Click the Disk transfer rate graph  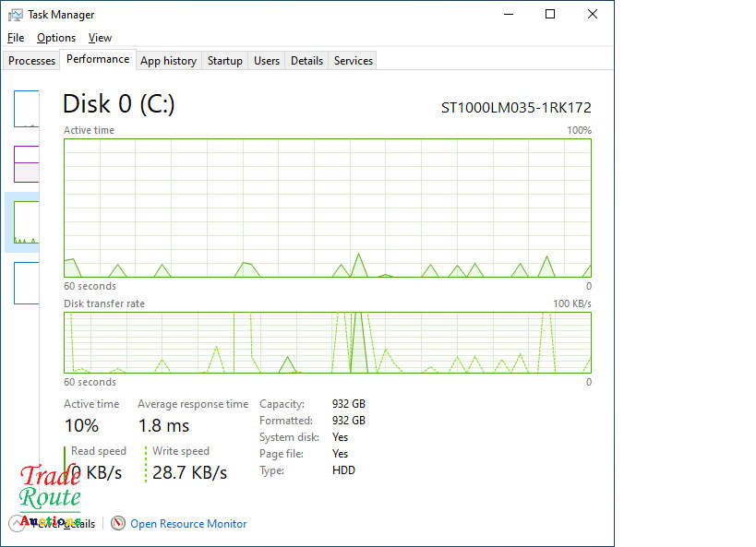(327, 342)
